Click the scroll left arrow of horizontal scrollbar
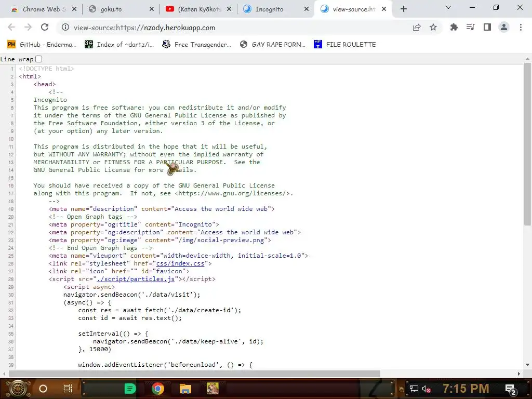Viewport: 532px width, 399px height. pyautogui.click(x=4, y=374)
